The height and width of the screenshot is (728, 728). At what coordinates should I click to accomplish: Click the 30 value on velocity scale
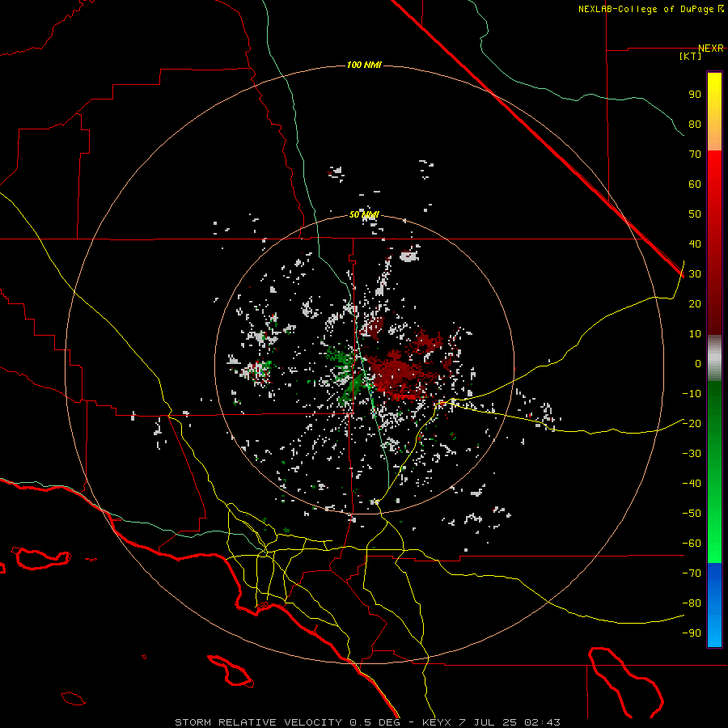[x=695, y=274]
